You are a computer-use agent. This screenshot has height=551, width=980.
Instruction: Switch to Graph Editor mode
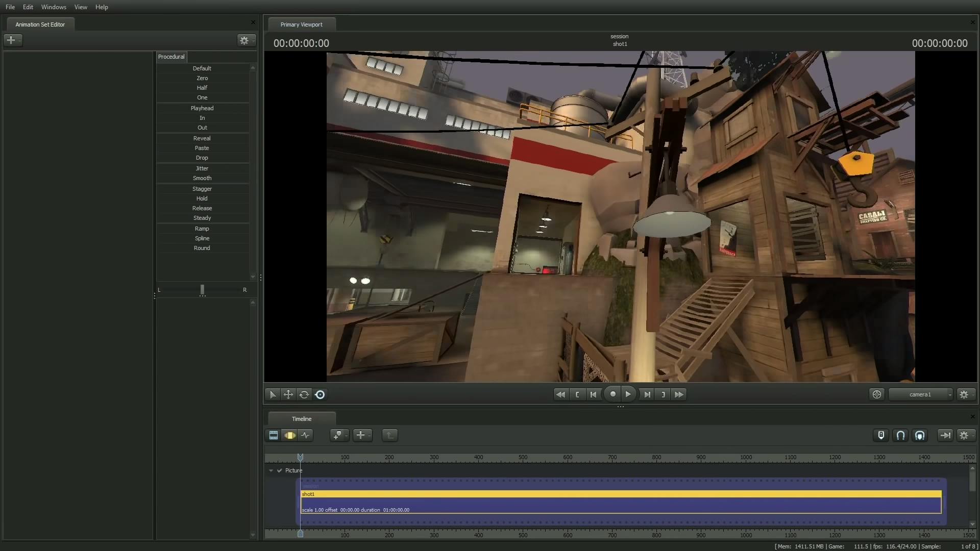tap(305, 435)
